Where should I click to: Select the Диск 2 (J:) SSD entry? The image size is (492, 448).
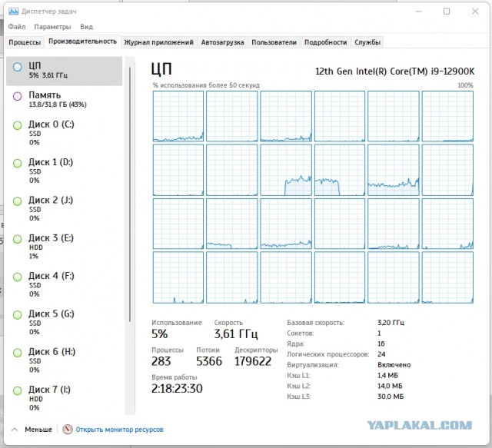pos(64,209)
